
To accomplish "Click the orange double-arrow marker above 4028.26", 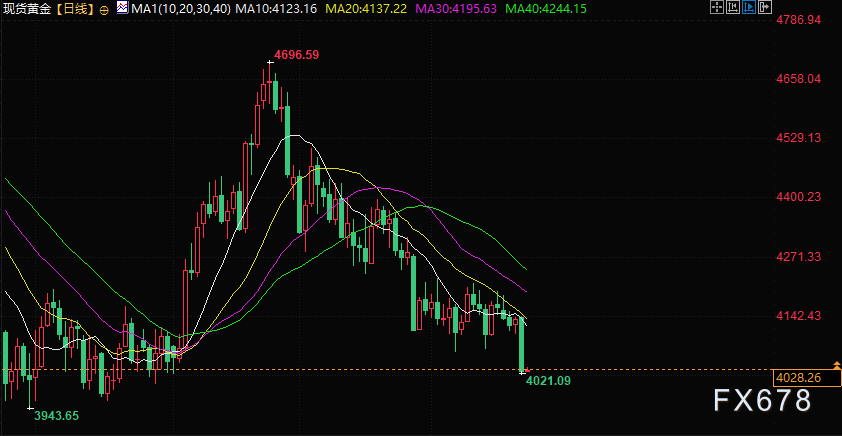I will tap(836, 365).
